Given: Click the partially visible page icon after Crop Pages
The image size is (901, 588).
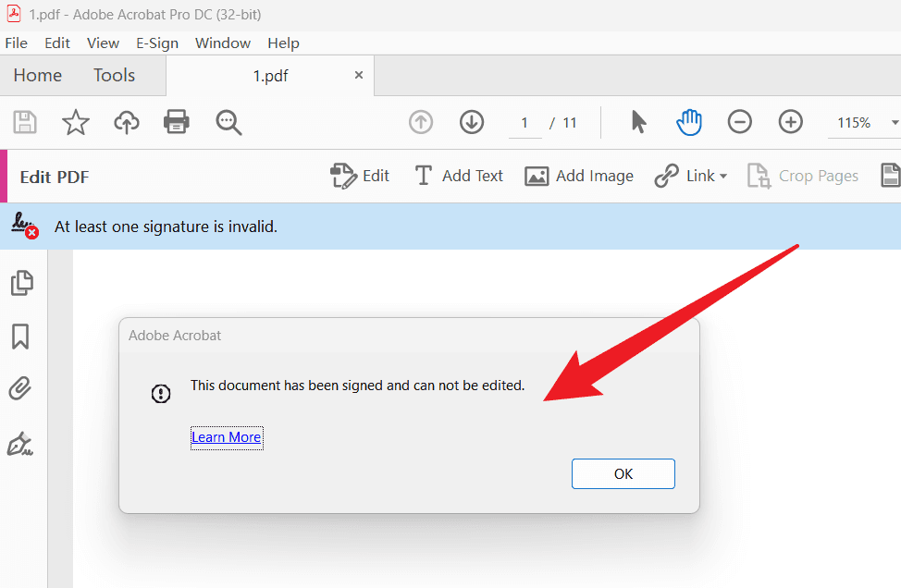Looking at the screenshot, I should point(890,176).
